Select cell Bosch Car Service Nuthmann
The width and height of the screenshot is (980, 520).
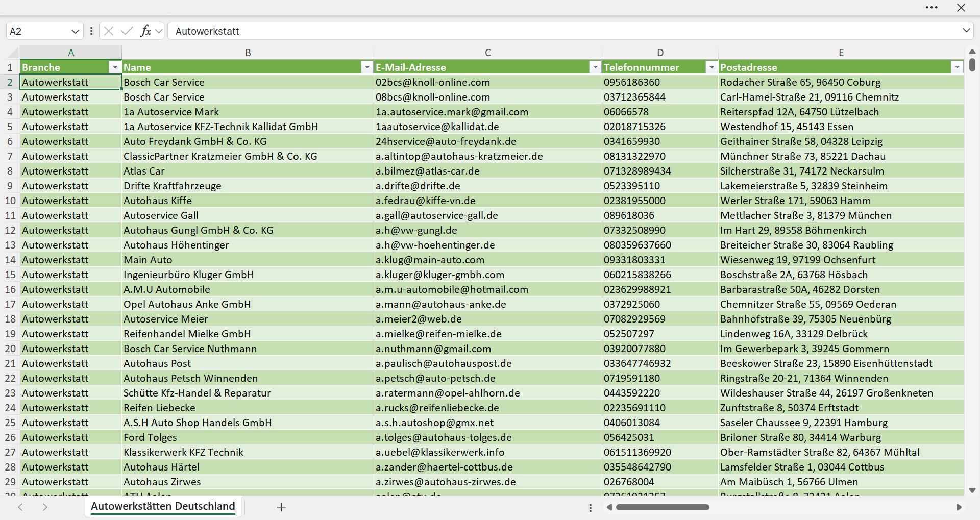click(x=248, y=349)
